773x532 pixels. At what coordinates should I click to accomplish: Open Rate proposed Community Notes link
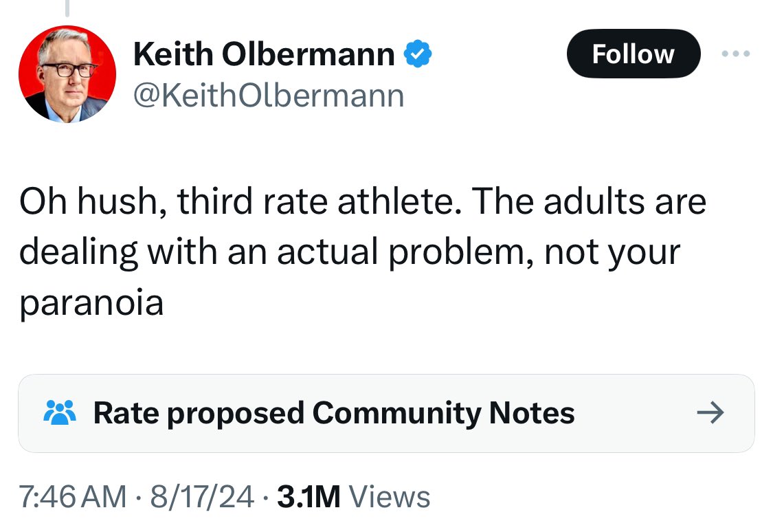pyautogui.click(x=333, y=413)
